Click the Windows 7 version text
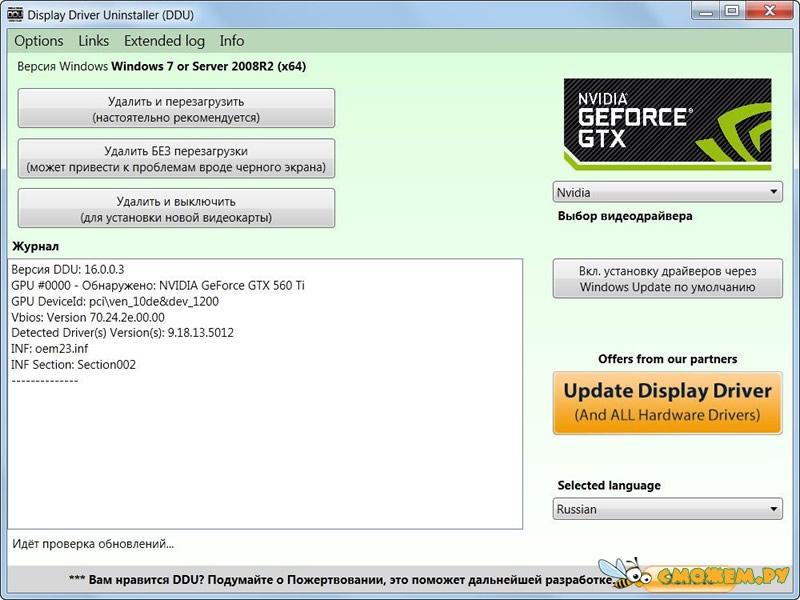The width and height of the screenshot is (800, 600). point(161,66)
